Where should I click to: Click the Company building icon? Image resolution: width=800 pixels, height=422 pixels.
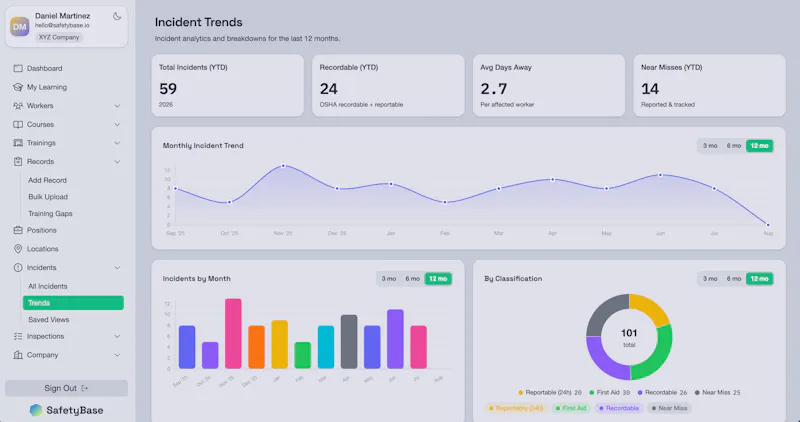pos(18,355)
